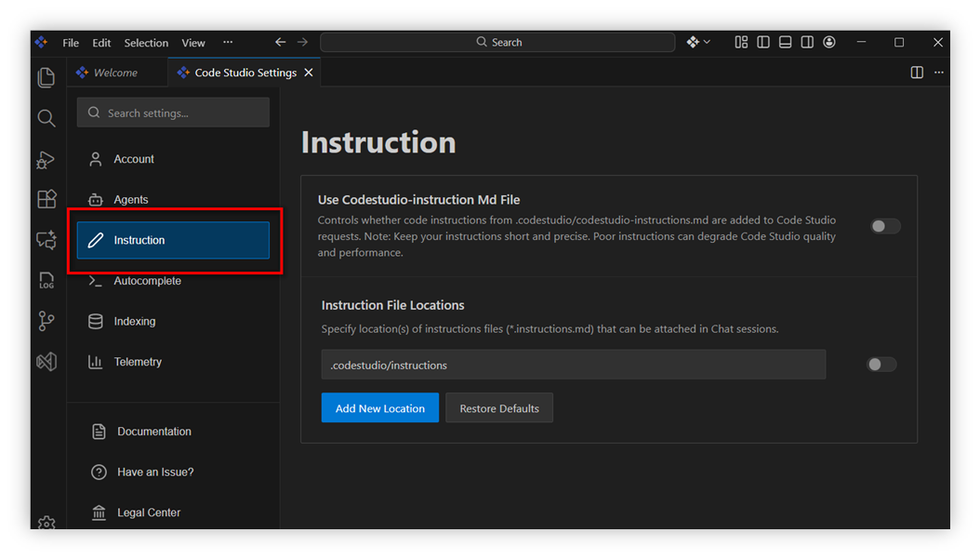Toggle the .codestudio/instructions location switch
980x559 pixels.
pyautogui.click(x=881, y=365)
